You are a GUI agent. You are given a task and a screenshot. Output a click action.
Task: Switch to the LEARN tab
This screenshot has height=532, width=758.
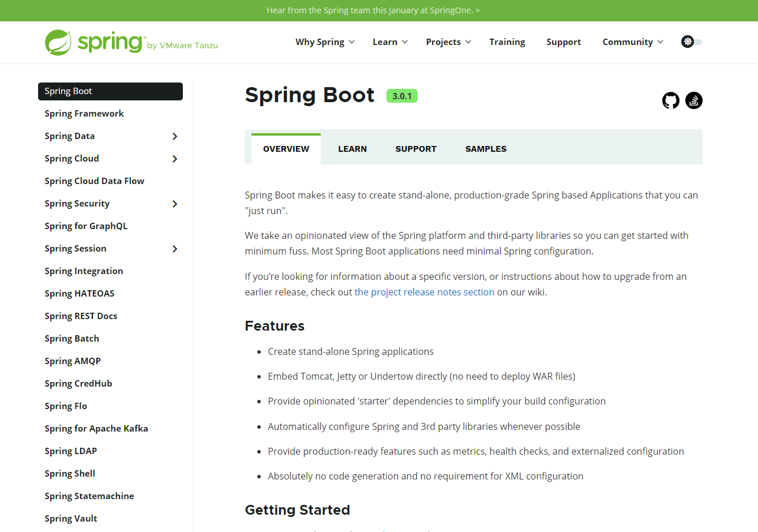tap(352, 149)
